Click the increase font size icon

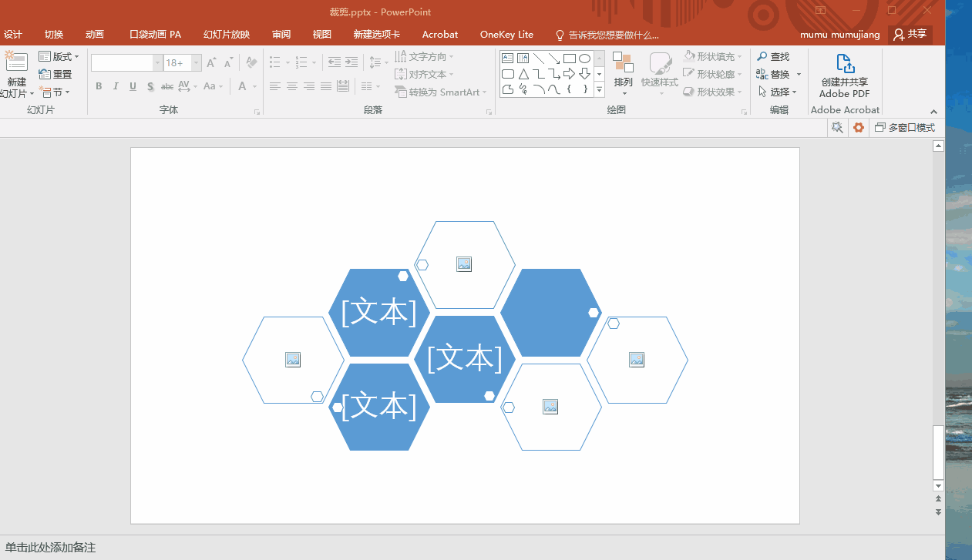coord(211,63)
